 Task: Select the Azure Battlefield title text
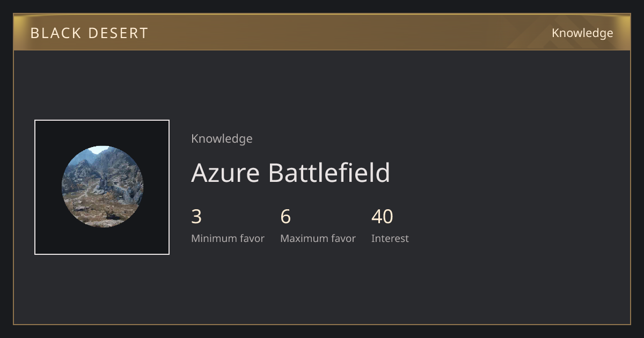(290, 173)
